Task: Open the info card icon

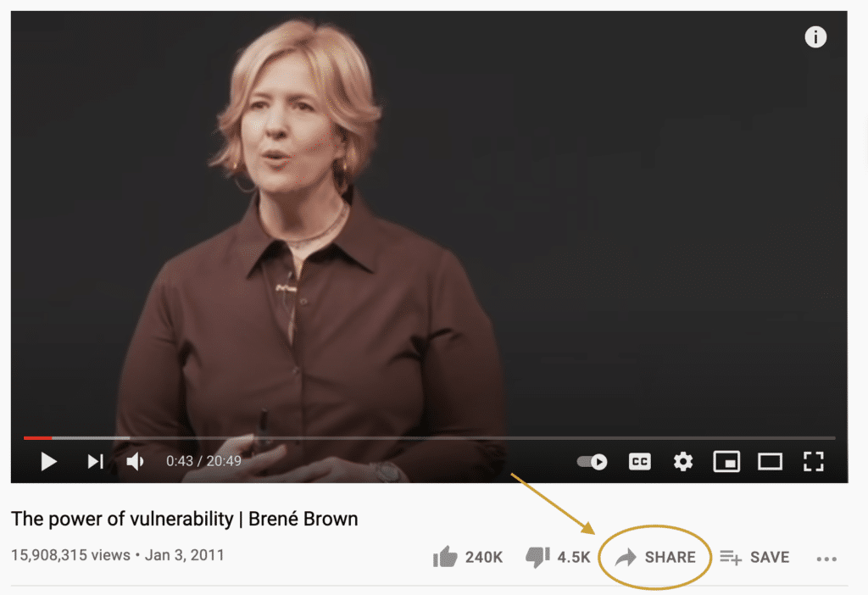Action: (x=815, y=37)
